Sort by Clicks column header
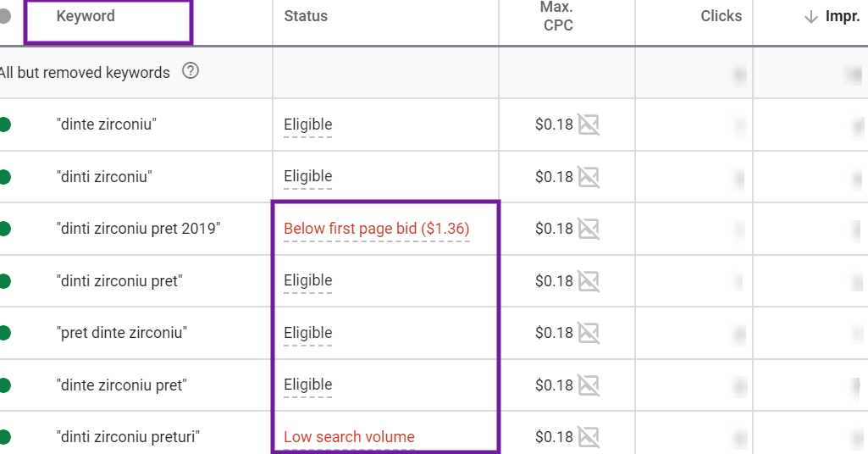The height and width of the screenshot is (454, 868). tap(721, 16)
